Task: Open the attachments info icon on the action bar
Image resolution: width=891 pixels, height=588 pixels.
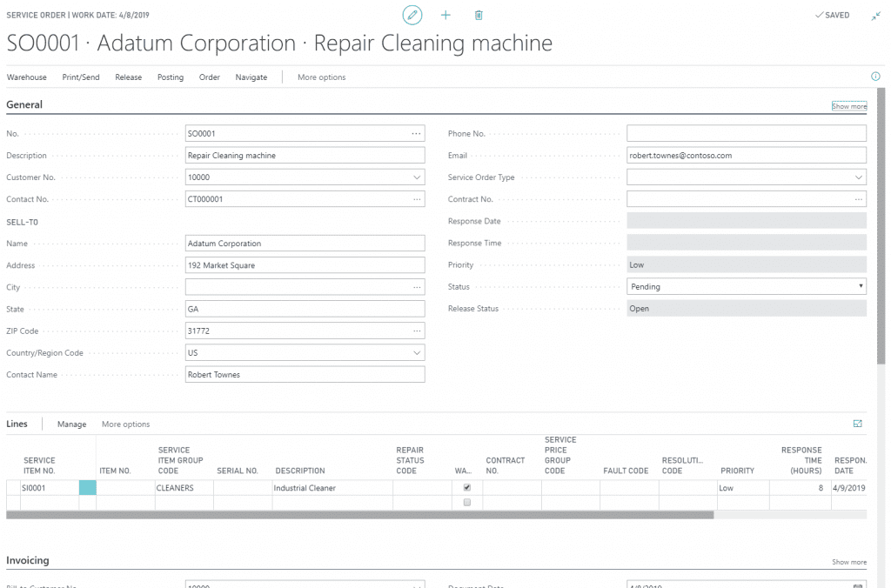Action: coord(875,77)
